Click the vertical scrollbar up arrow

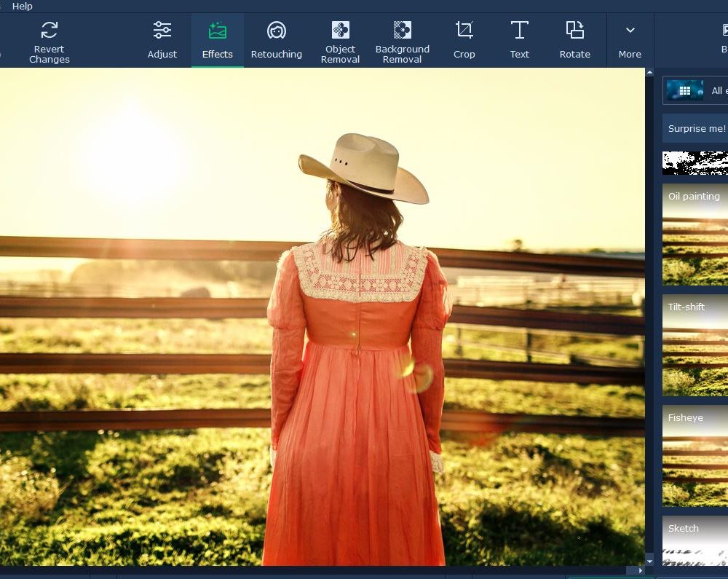coord(649,73)
